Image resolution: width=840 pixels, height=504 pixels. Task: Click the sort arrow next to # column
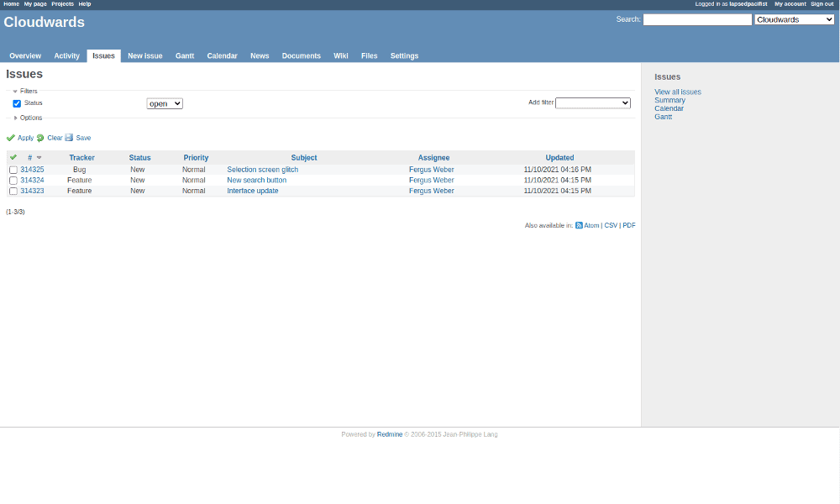click(39, 157)
